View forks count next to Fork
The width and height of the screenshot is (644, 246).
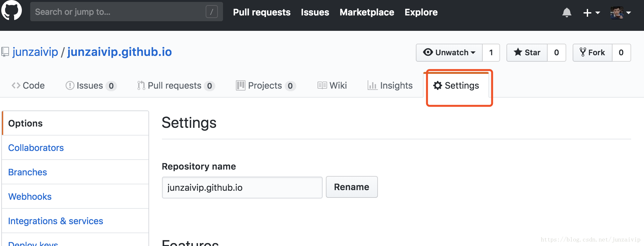click(621, 52)
